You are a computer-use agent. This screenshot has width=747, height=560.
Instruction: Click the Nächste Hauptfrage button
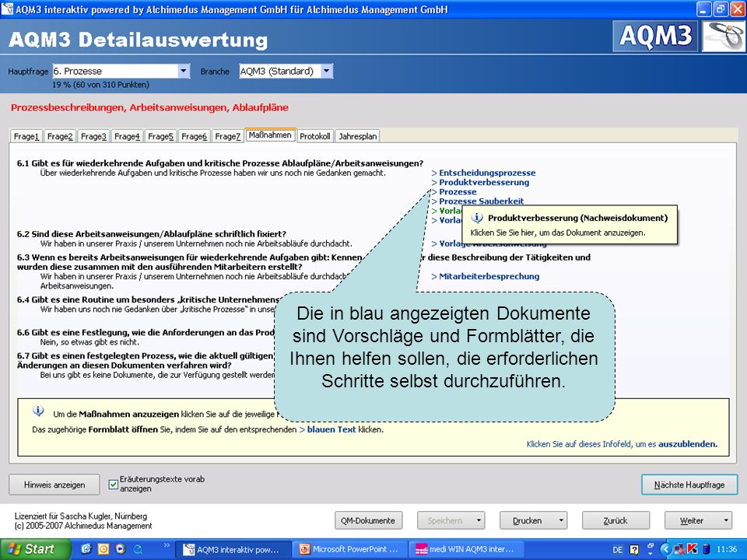pyautogui.click(x=689, y=485)
